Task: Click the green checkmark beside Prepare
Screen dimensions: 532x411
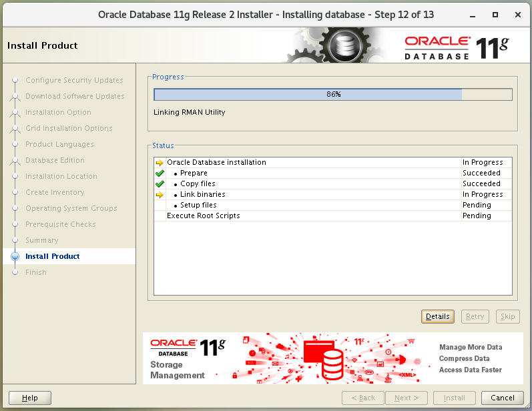Action: [160, 173]
